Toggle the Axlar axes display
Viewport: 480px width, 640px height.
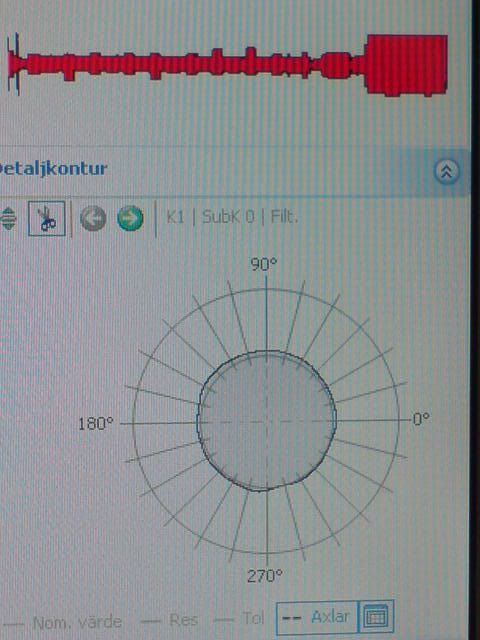(x=317, y=617)
